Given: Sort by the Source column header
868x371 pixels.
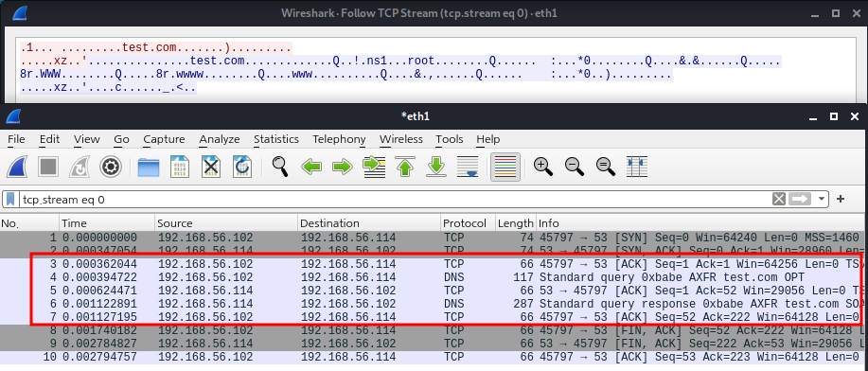Looking at the screenshot, I should 226,223.
